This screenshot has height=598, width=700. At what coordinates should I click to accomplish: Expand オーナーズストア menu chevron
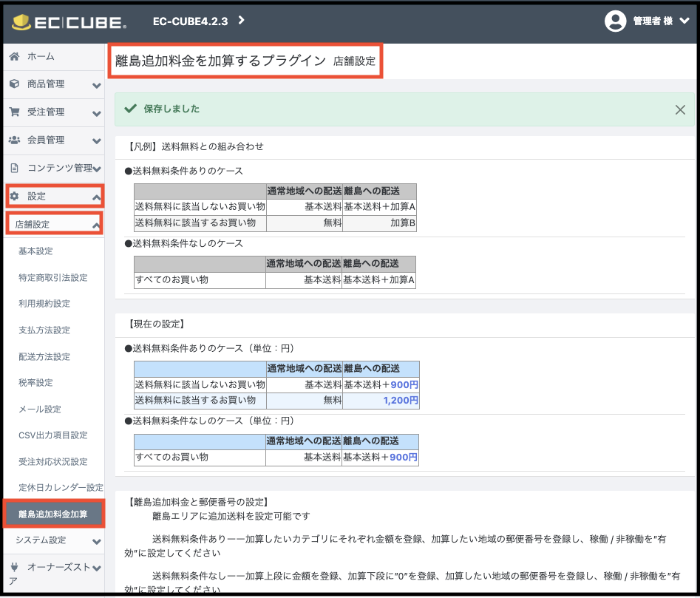pyautogui.click(x=96, y=568)
